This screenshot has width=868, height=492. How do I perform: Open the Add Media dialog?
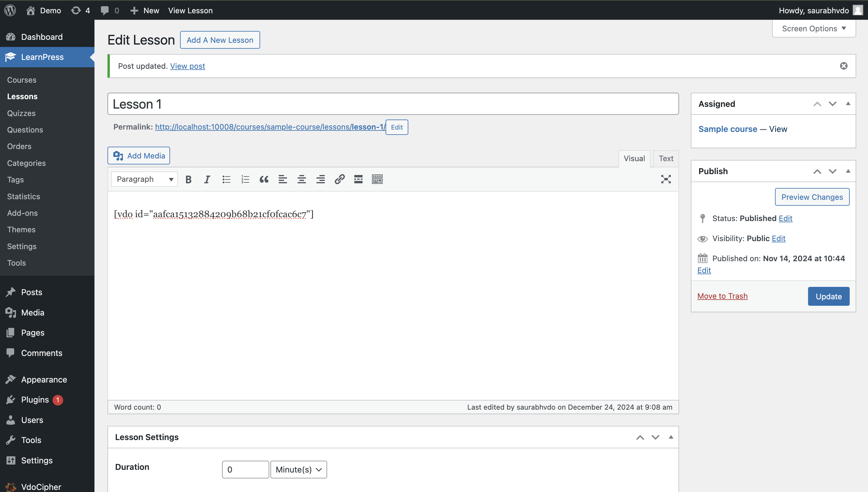[138, 156]
